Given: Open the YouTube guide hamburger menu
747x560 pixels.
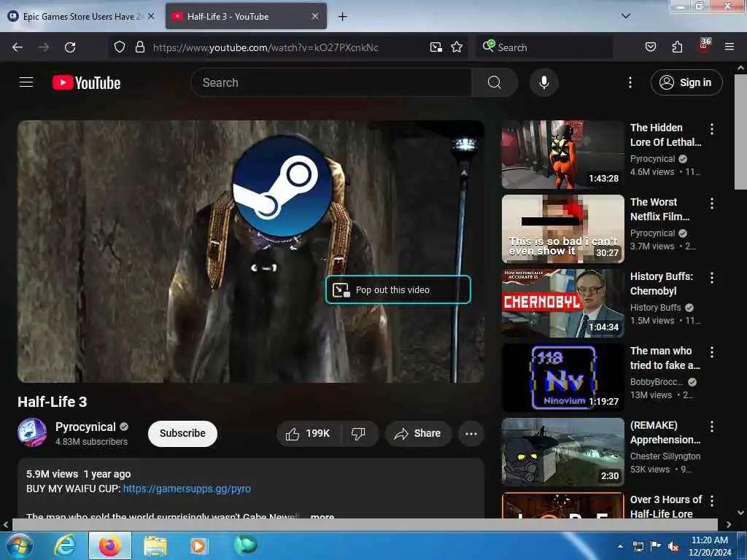Looking at the screenshot, I should pos(26,82).
